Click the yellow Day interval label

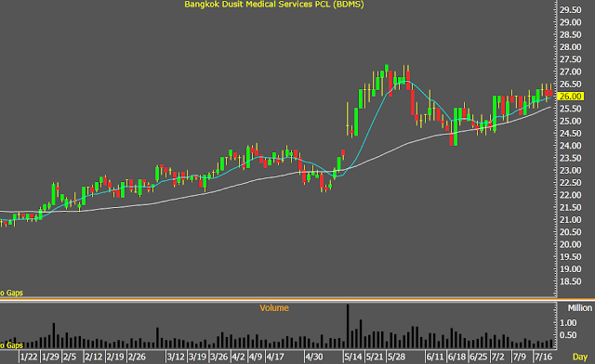(x=580, y=357)
